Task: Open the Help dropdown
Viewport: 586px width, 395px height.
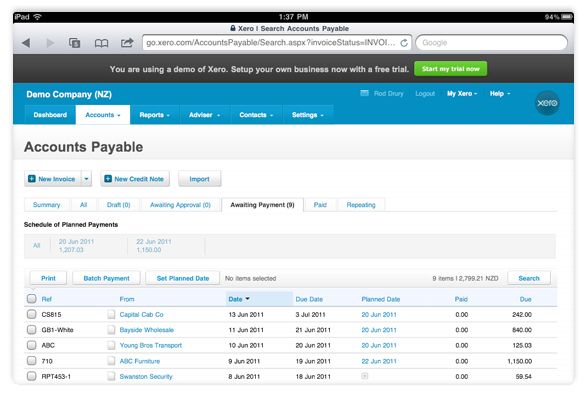Action: (x=500, y=93)
